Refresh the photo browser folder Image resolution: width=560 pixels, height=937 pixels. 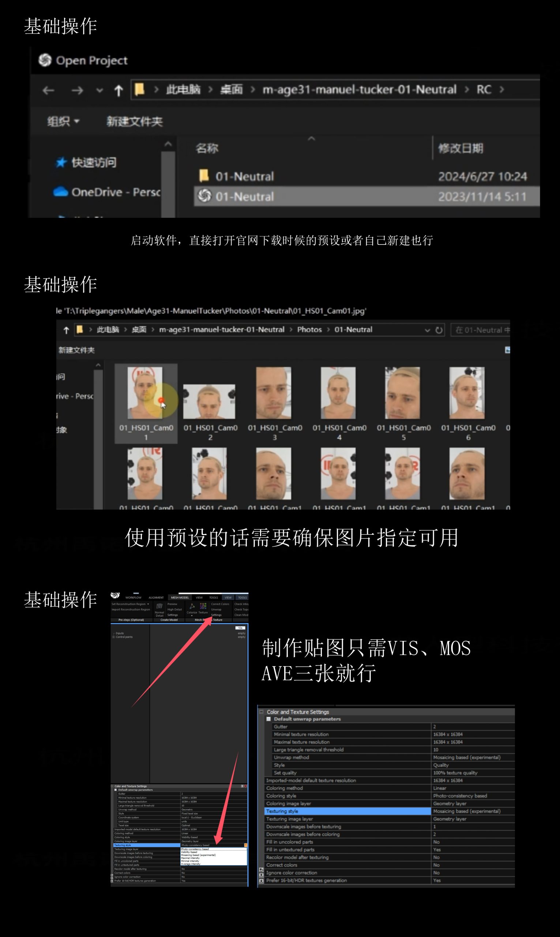(x=439, y=330)
